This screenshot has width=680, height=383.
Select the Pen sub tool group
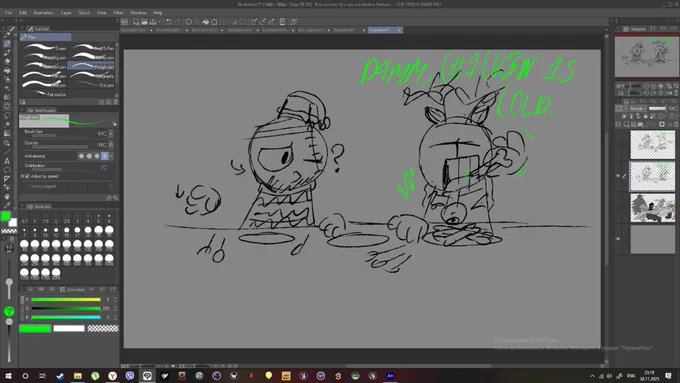(46, 37)
